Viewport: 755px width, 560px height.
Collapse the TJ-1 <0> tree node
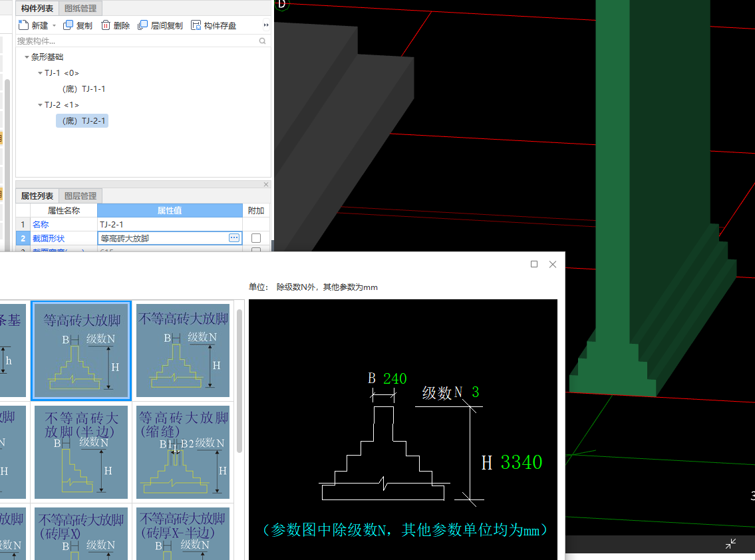[40, 73]
